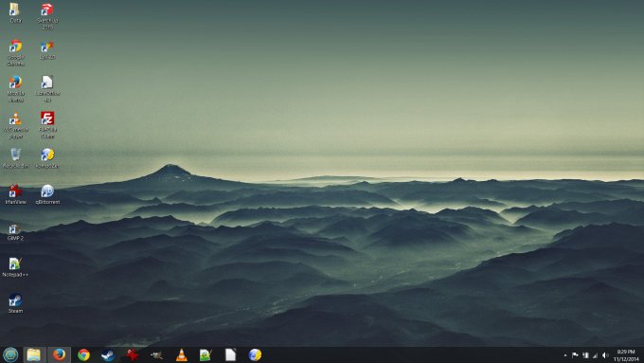Select the GIMP 2 desktop shortcut
This screenshot has width=644, height=363.
(15, 231)
